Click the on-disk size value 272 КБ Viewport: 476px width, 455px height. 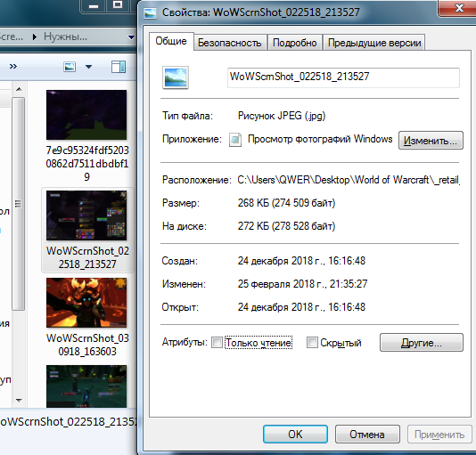(286, 226)
